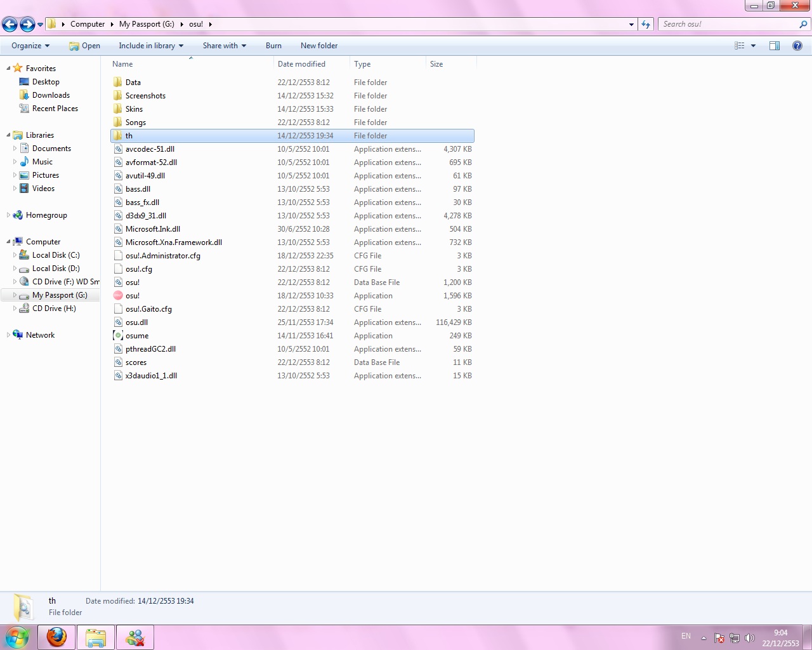Open the Network icon in sidebar

(18, 335)
